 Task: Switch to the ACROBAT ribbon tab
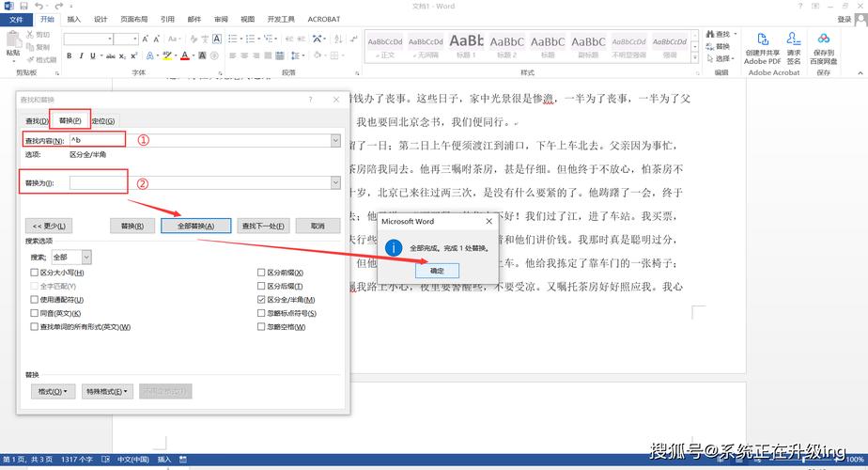point(324,20)
